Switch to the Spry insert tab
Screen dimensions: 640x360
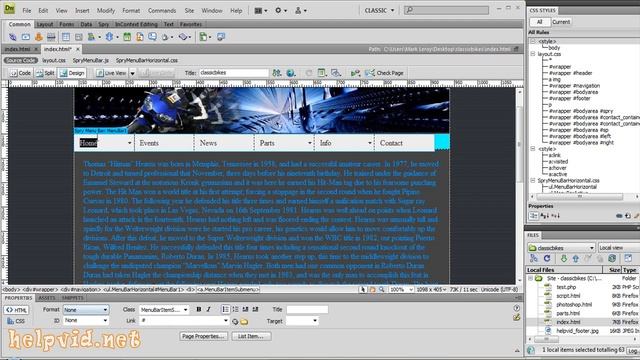[x=104, y=24]
